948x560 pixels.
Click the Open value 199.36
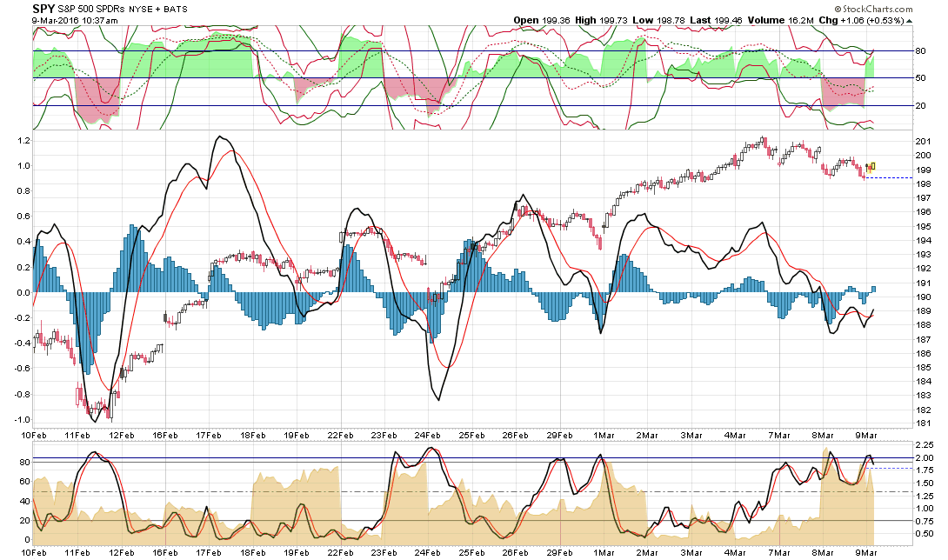[557, 20]
